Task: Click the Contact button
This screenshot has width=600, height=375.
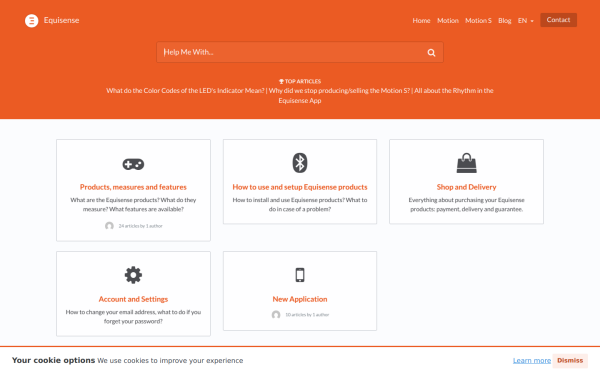Action: tap(558, 20)
